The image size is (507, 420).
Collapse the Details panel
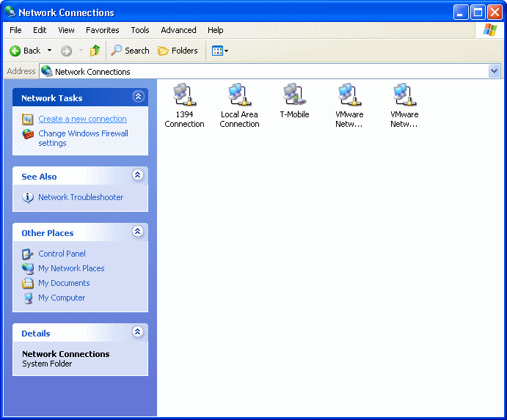point(138,332)
